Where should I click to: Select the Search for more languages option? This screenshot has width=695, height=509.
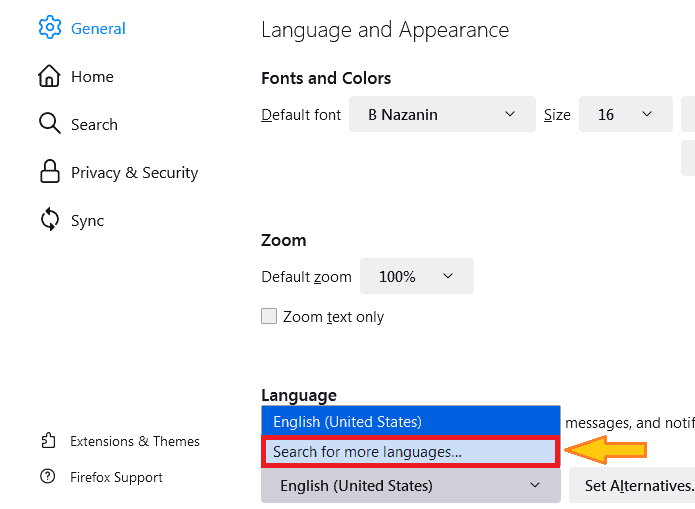pos(410,452)
